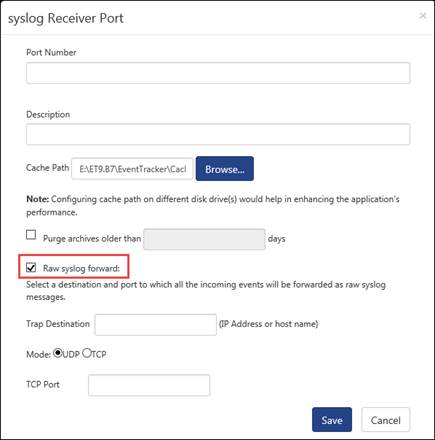Click the Trap Destination input box
The image size is (435, 440).
click(x=156, y=324)
